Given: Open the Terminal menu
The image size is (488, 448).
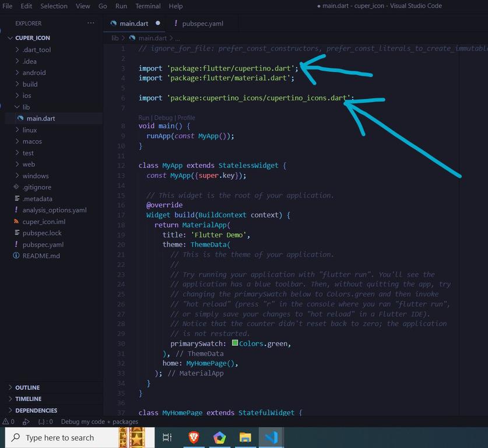Looking at the screenshot, I should point(148,6).
